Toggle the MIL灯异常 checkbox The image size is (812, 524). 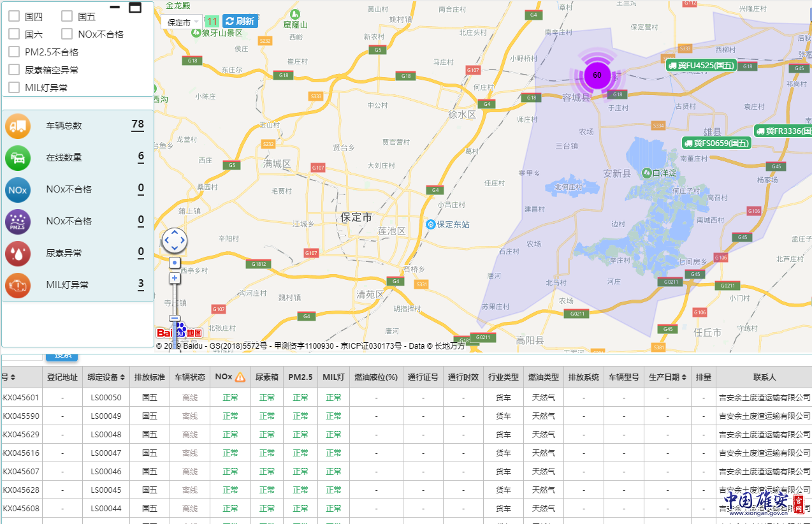click(x=14, y=88)
